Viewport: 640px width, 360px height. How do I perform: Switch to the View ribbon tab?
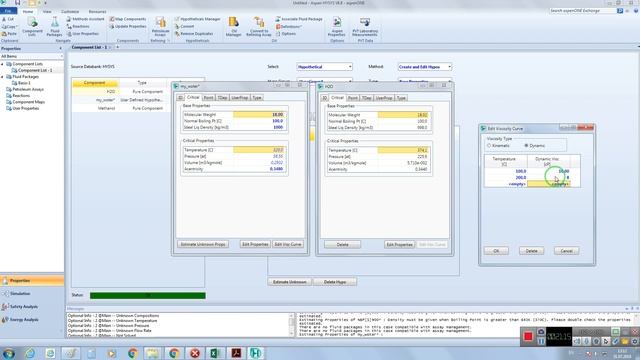coord(47,11)
